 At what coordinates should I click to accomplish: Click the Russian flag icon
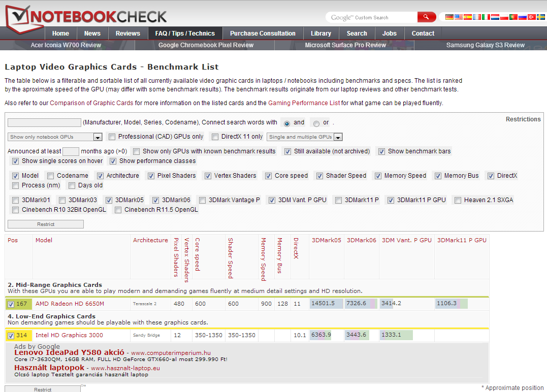[x=522, y=17]
